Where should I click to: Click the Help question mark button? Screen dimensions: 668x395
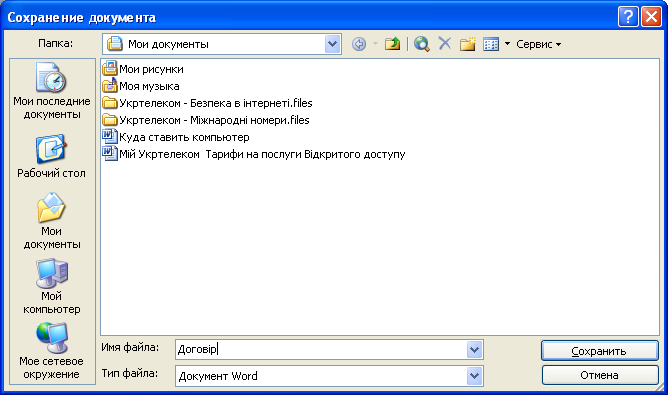[x=628, y=17]
